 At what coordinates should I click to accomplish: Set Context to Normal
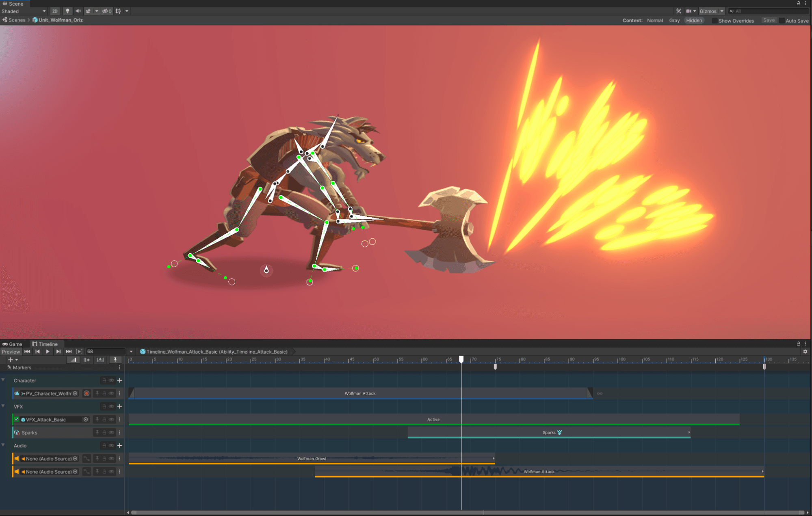[x=655, y=20]
